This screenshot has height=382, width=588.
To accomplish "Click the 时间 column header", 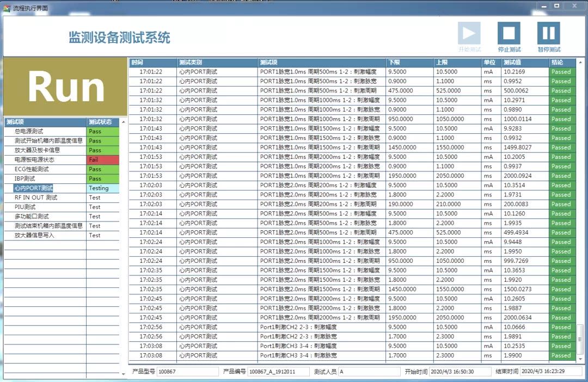I will pos(152,62).
